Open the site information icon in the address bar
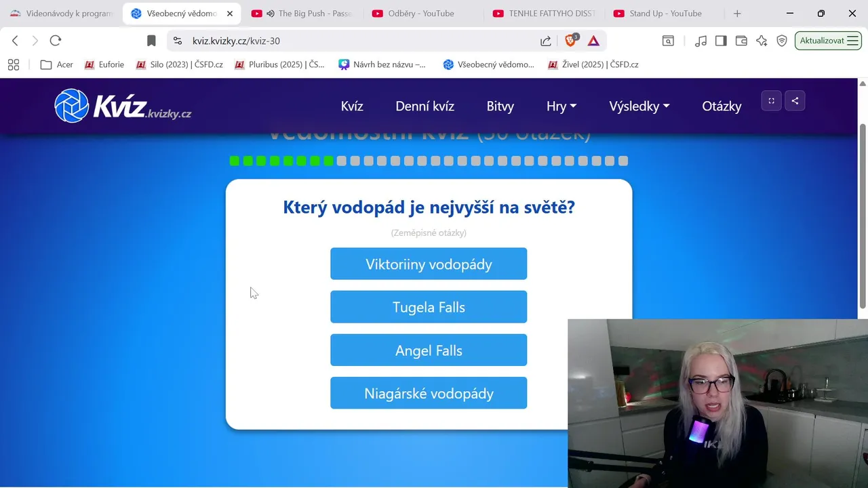Image resolution: width=868 pixels, height=488 pixels. (178, 41)
